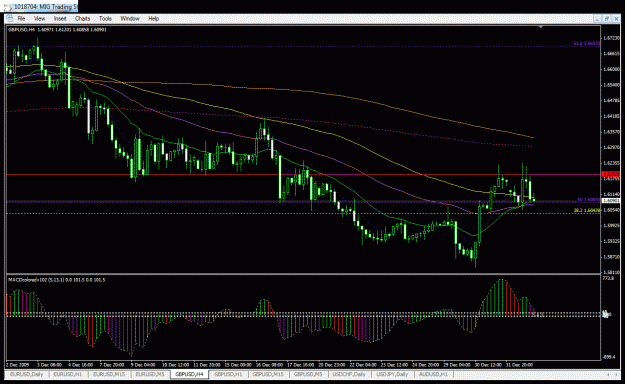625x384 pixels.
Task: Click the 38.2 Fibonacci level label
Action: pos(587,210)
